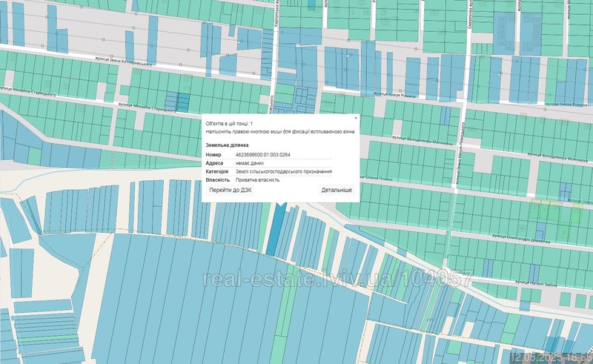Click the yellowish highlighted parcels at right edge

[x=557, y=211]
